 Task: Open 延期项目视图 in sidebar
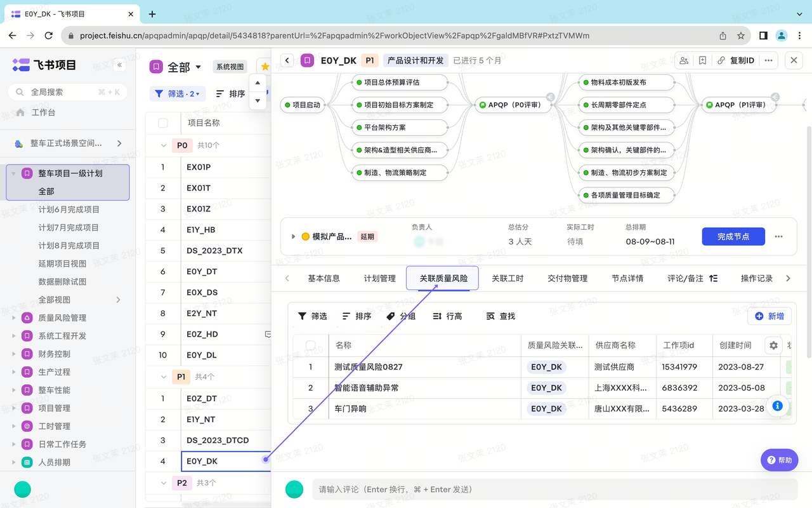click(x=62, y=264)
